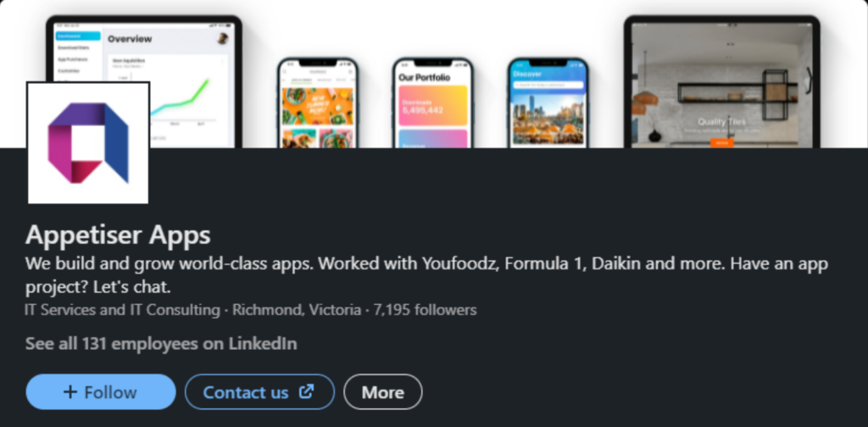
Task: Click the Richmond, Victoria location text
Action: 296,310
